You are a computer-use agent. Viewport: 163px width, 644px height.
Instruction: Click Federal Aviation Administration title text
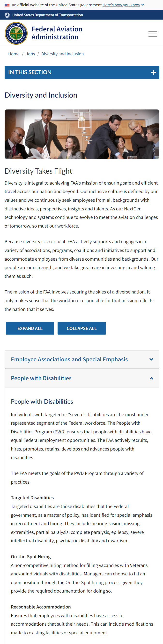pos(57,33)
